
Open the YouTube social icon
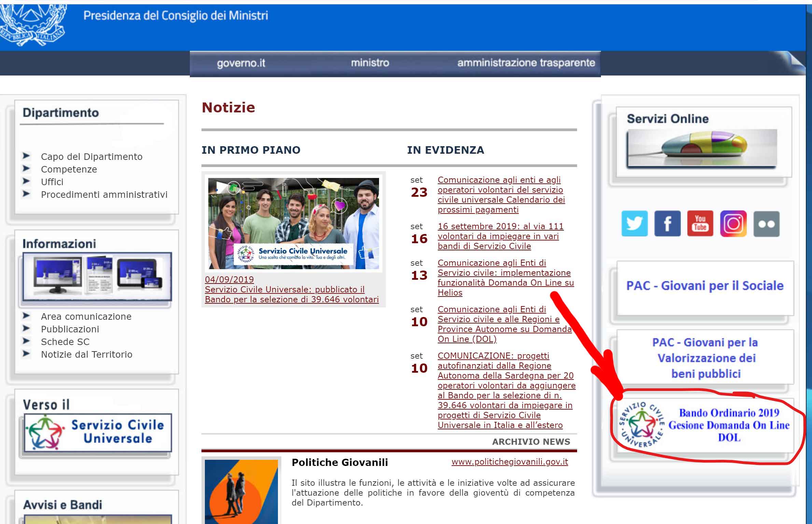click(700, 224)
